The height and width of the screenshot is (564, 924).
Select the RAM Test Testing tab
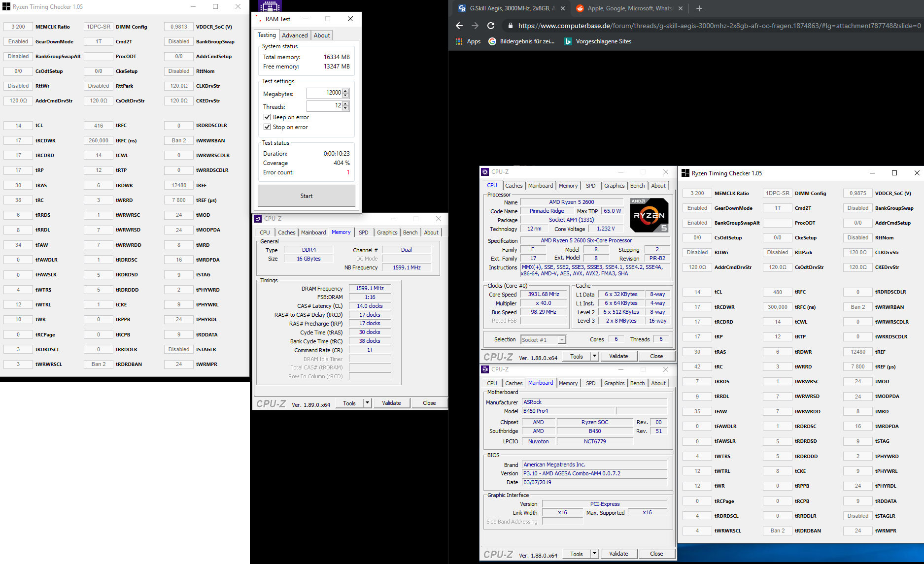coord(267,35)
